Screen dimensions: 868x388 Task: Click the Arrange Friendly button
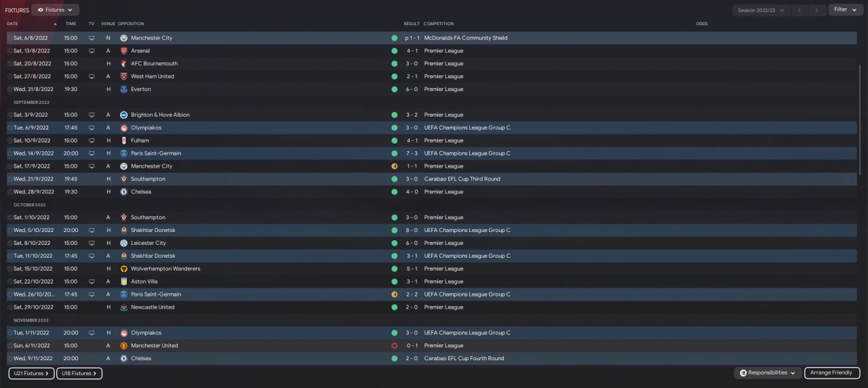pyautogui.click(x=832, y=373)
